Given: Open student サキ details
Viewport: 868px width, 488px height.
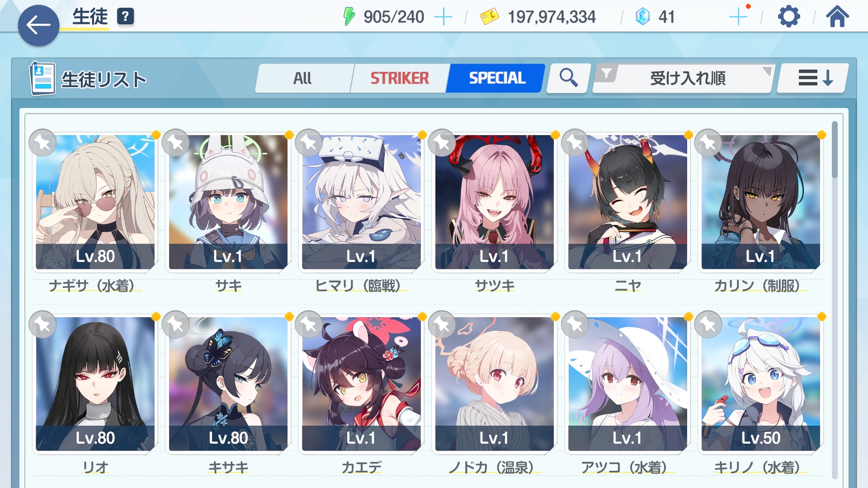Looking at the screenshot, I should point(228,202).
